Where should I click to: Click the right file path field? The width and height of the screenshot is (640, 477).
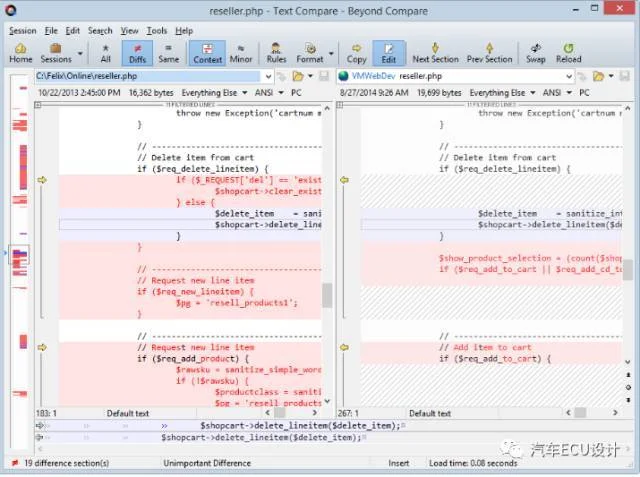456,76
